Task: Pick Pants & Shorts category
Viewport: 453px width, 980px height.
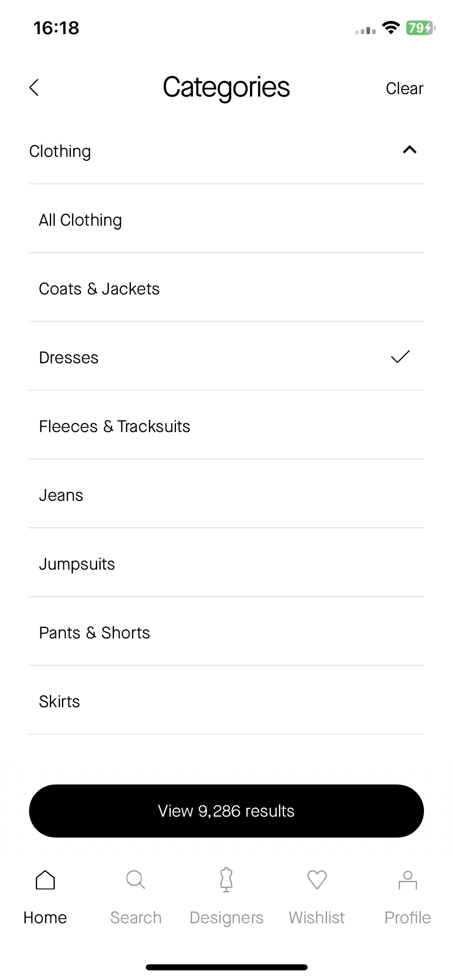Action: tap(226, 632)
